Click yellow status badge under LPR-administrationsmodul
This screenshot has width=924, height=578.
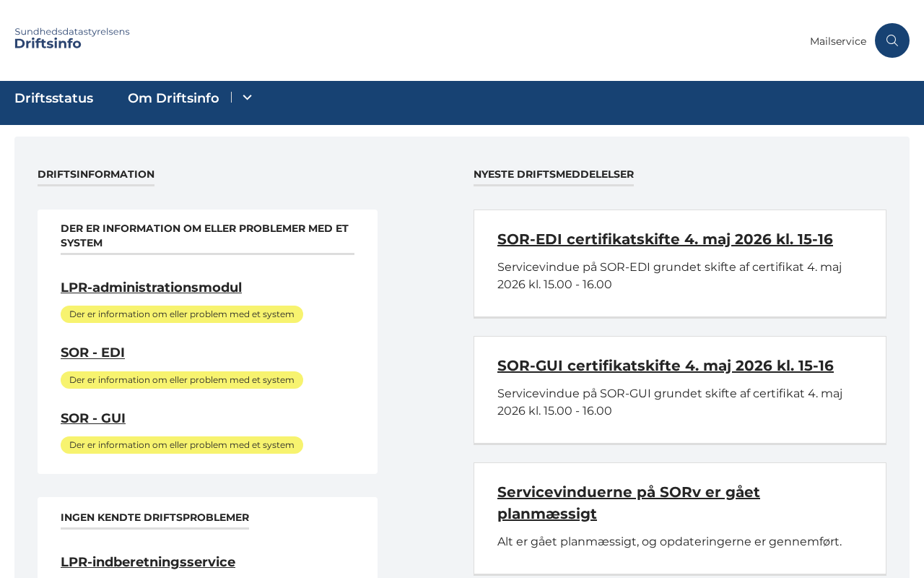(182, 314)
